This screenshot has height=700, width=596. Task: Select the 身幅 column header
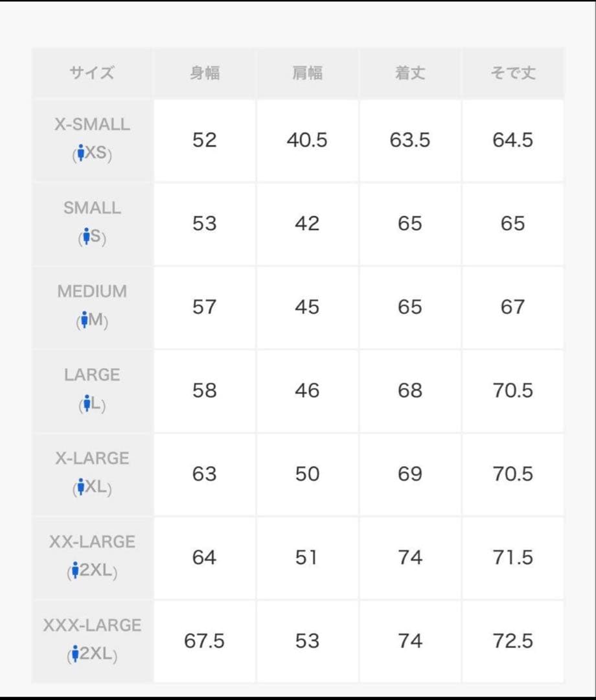point(205,73)
